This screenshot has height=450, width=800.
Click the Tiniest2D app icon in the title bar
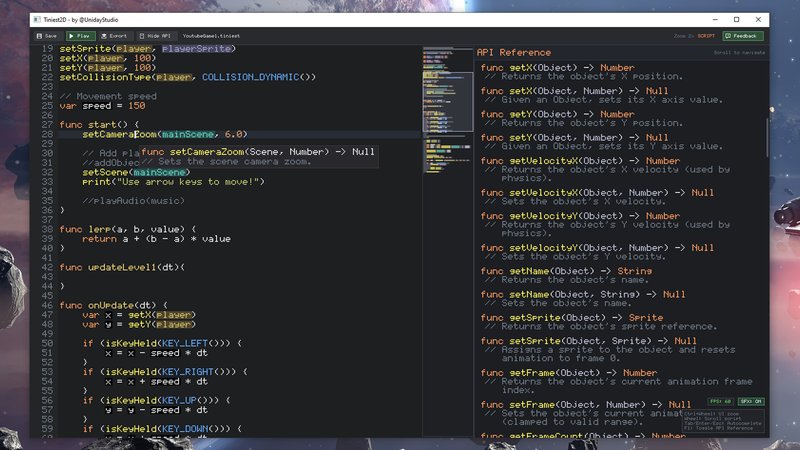click(37, 19)
